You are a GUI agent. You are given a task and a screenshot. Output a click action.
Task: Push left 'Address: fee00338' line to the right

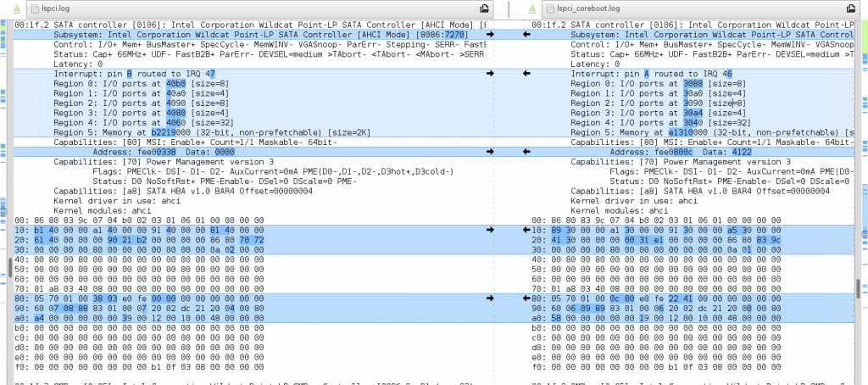(x=489, y=151)
